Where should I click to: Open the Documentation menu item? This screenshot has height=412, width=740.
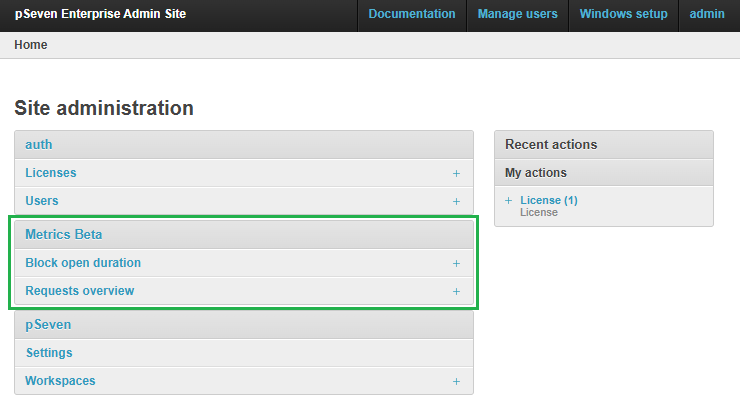pyautogui.click(x=411, y=14)
